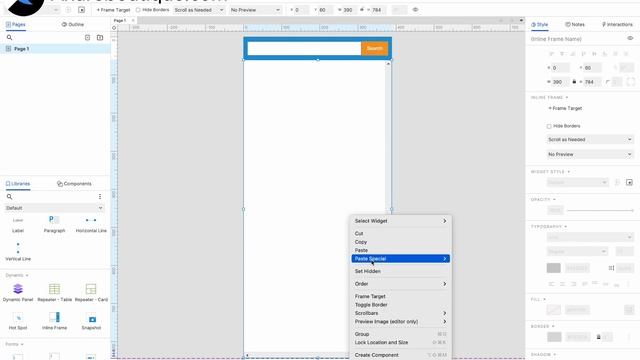Collapse the Inline Frame section header

point(549,98)
